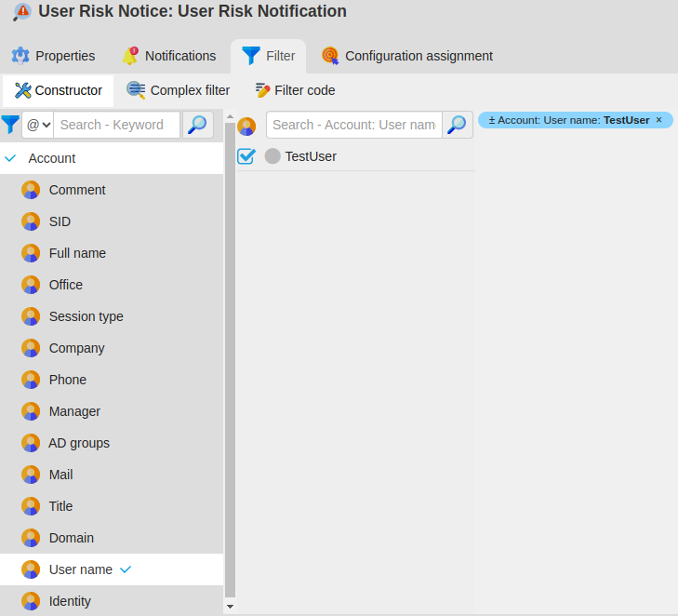Image resolution: width=678 pixels, height=616 pixels.
Task: Open the Configuration assignment tab
Action: [x=407, y=56]
